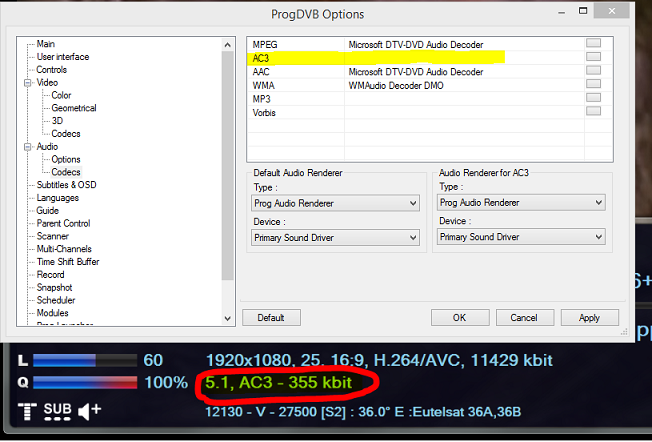Select Time Shift Buffer settings item
Viewport: 652px width, 442px height.
pos(70,262)
